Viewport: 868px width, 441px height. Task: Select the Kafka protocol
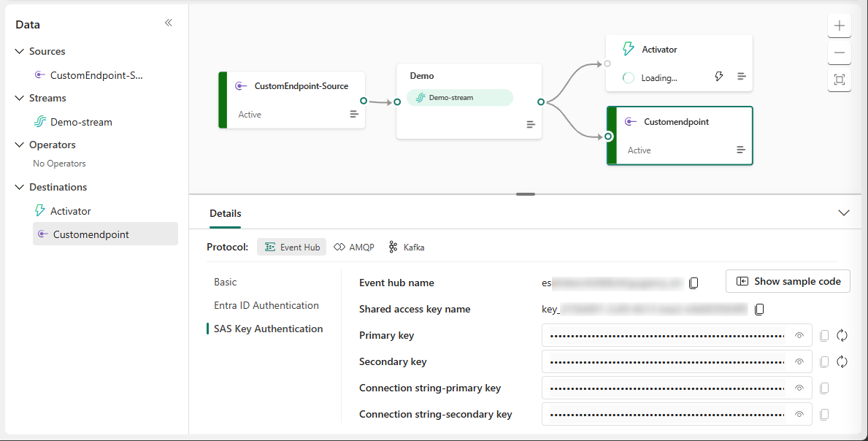coord(407,248)
